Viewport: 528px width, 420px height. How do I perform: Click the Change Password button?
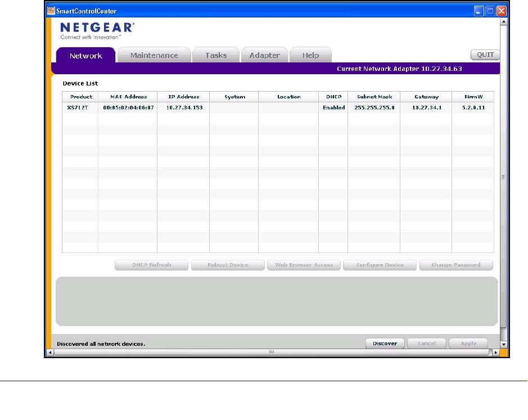456,265
